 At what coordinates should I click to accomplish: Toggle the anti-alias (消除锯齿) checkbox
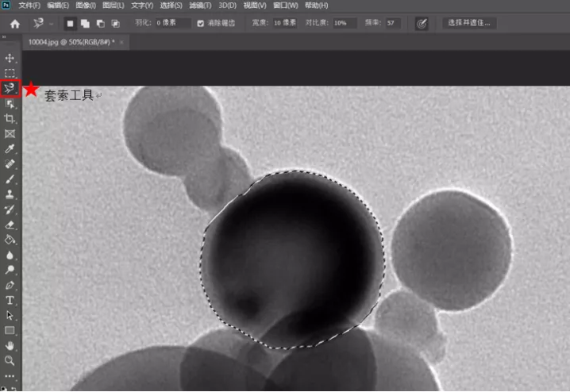coord(200,24)
